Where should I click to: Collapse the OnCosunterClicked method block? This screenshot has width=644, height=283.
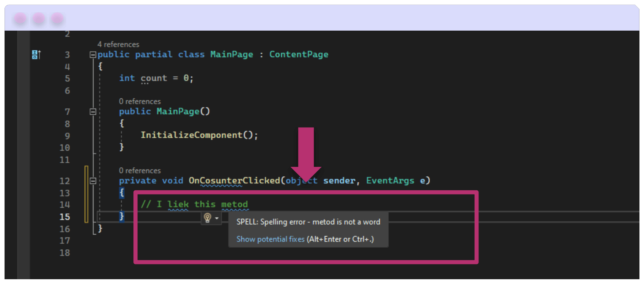click(x=93, y=181)
